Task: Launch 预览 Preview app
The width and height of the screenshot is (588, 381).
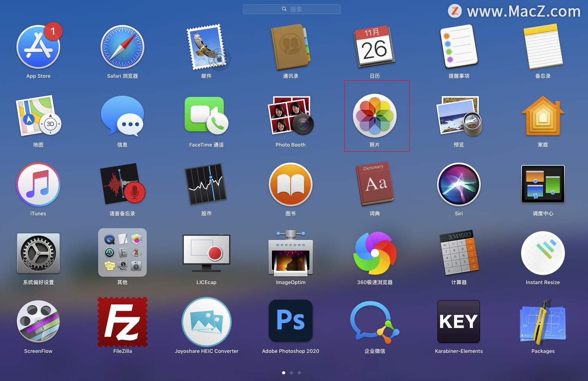Action: [x=459, y=116]
